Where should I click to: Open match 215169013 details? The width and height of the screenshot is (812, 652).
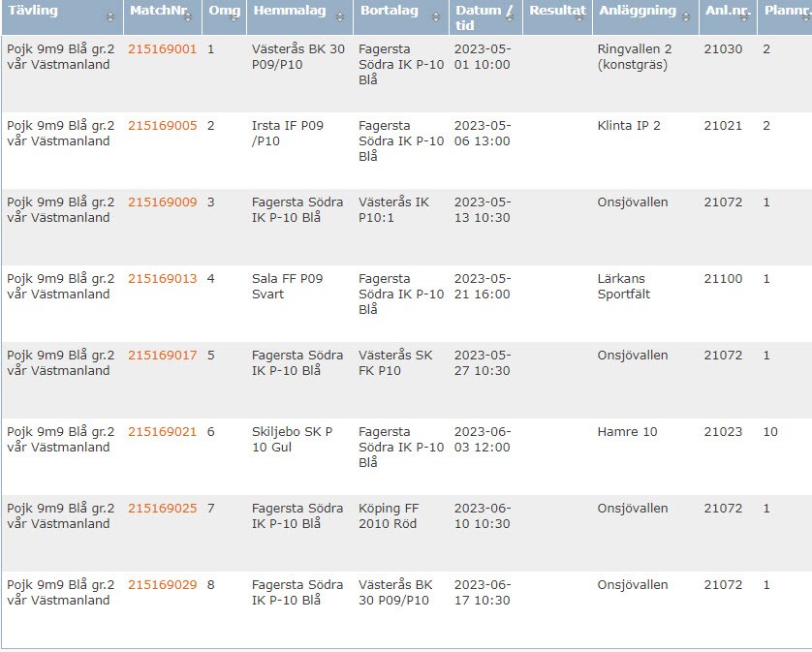(162, 279)
